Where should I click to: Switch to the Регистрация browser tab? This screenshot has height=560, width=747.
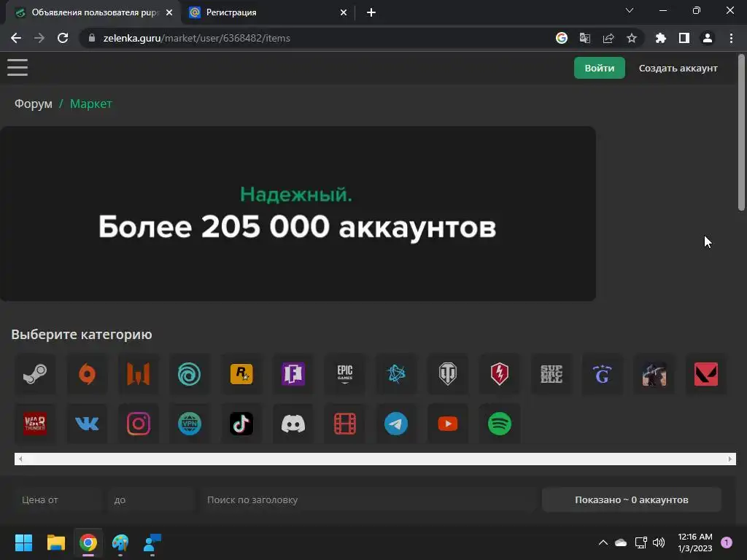[x=267, y=12]
